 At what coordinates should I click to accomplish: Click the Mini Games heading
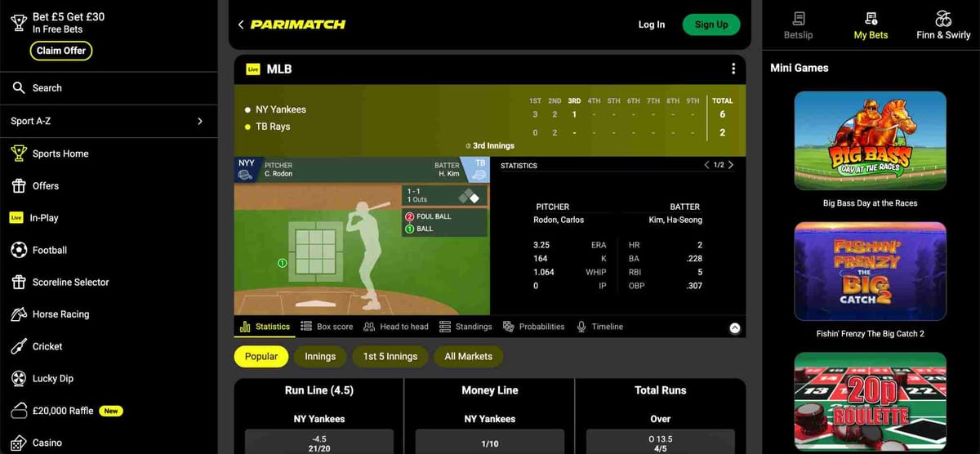(800, 68)
